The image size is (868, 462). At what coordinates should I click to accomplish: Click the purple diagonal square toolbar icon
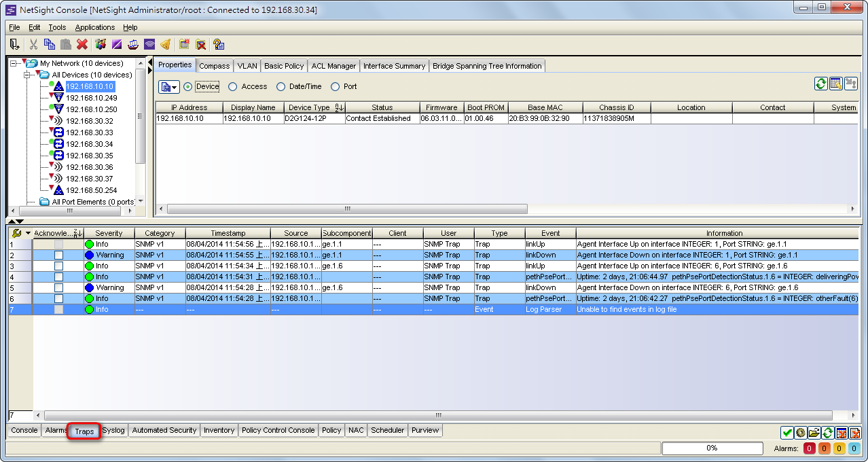pos(117,44)
